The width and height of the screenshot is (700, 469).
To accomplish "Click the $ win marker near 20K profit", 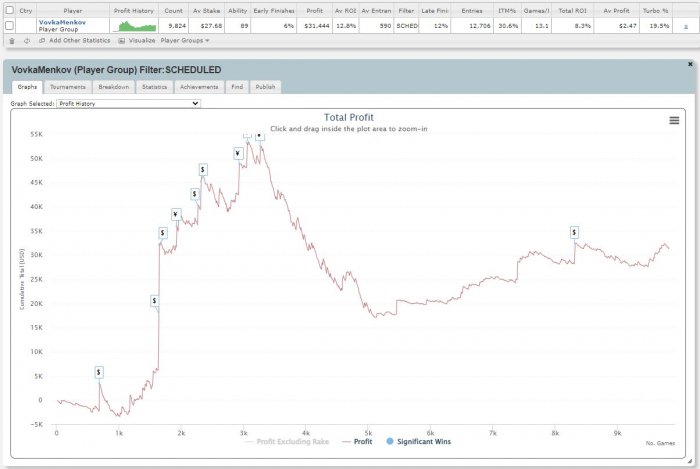I will (154, 301).
